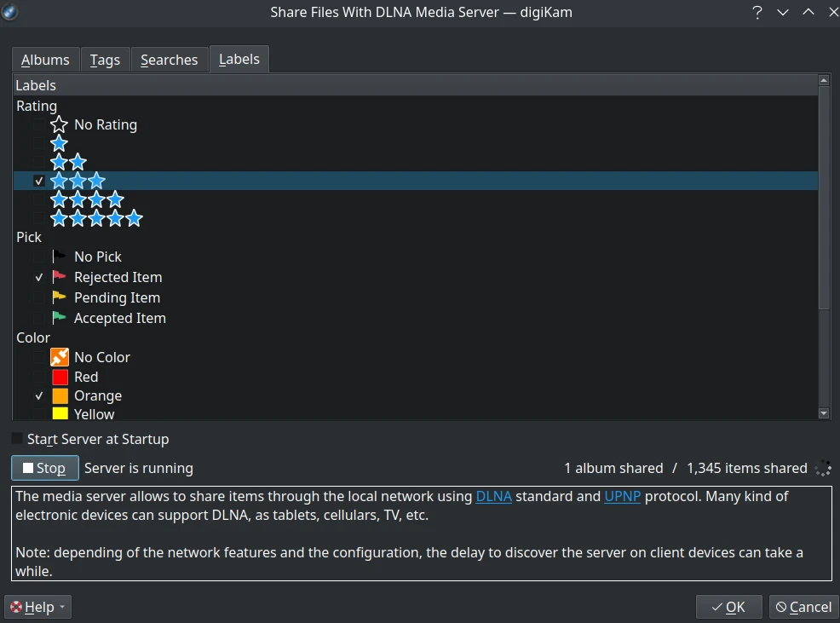Screen dimensions: 840x623
Task: Select the Labels tab
Action: click(239, 59)
